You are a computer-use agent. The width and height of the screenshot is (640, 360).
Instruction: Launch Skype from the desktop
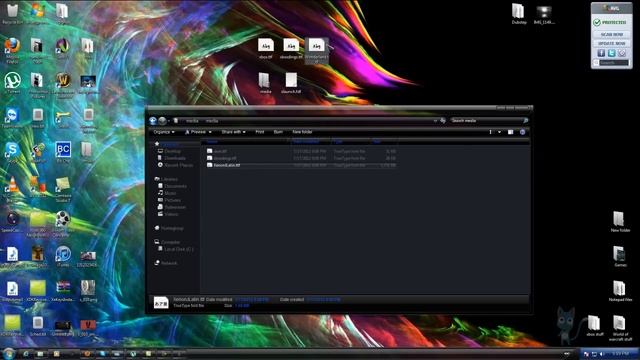[12, 152]
